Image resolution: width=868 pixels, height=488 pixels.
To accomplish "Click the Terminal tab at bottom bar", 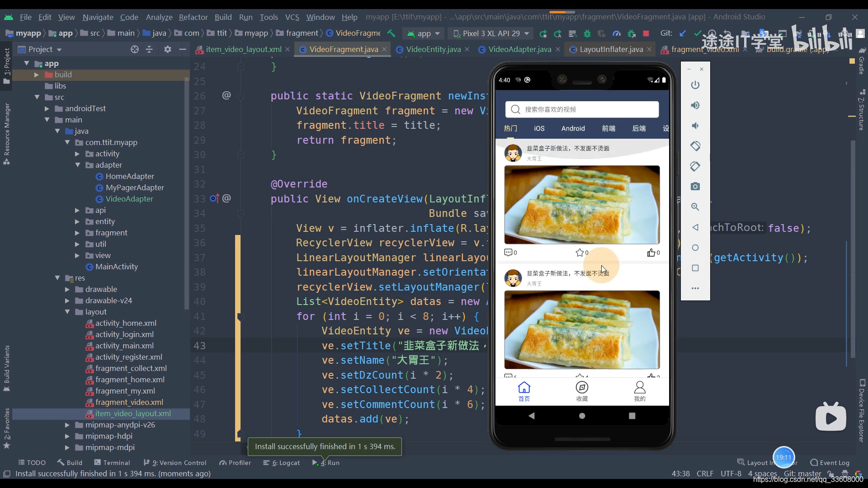I will coord(116,462).
